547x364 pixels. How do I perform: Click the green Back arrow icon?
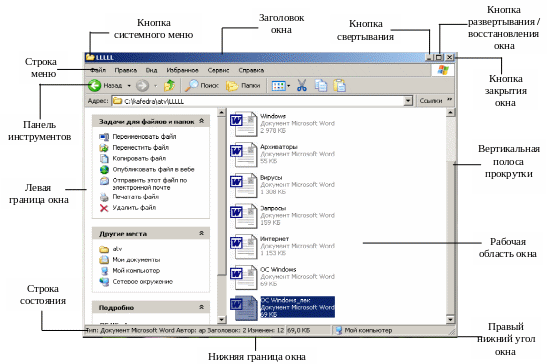point(94,86)
